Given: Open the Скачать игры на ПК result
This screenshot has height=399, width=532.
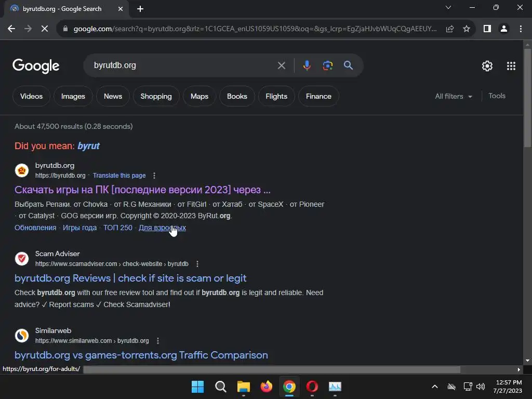Looking at the screenshot, I should coord(142,190).
